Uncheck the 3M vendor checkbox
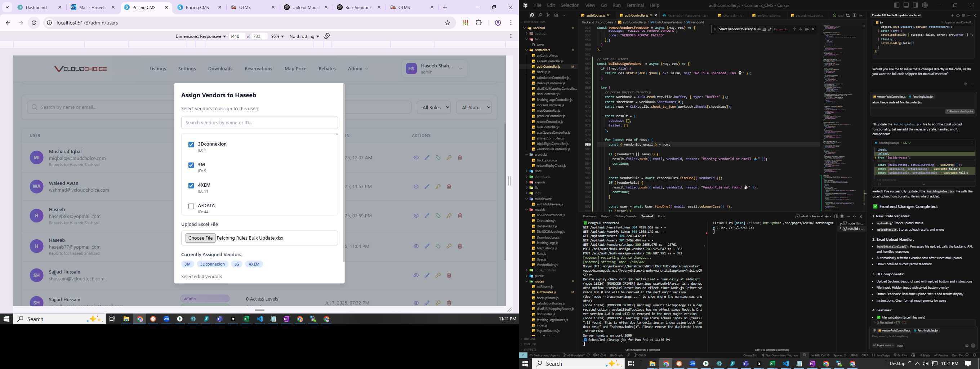This screenshot has height=369, width=980. pyautogui.click(x=191, y=165)
